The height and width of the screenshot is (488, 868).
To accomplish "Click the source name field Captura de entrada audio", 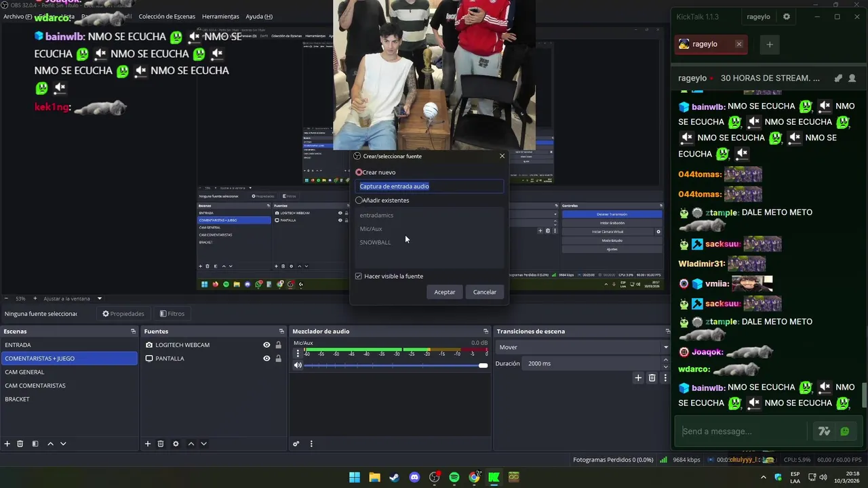I will (429, 186).
